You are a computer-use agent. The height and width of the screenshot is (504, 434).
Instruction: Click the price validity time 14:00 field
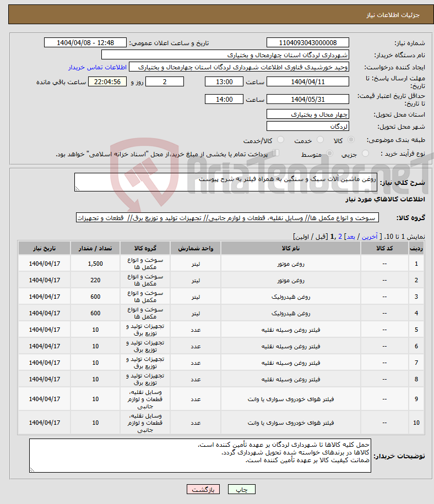[x=224, y=100]
